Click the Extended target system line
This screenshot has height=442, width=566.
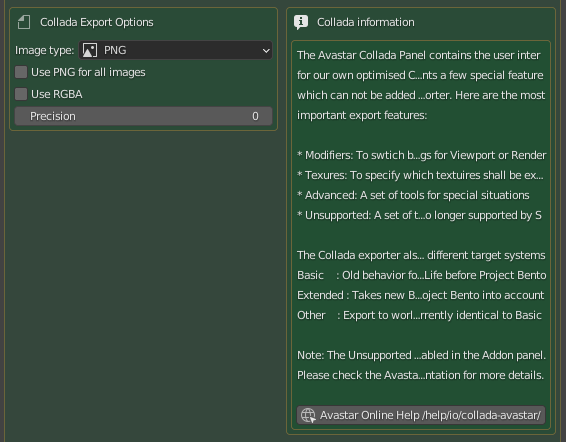(x=421, y=295)
